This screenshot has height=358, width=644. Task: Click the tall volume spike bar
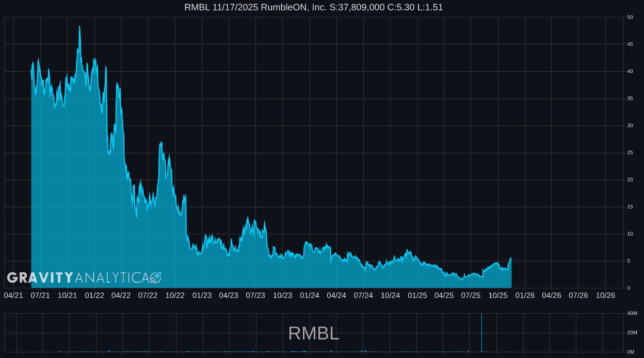[x=481, y=333]
